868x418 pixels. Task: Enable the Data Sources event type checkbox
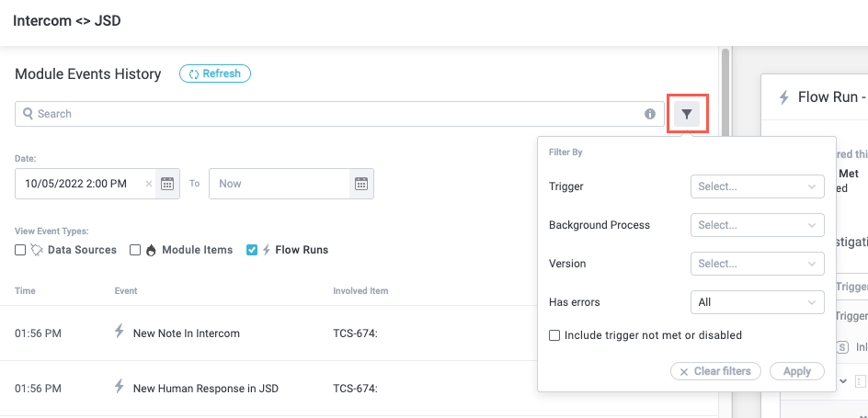pos(21,250)
